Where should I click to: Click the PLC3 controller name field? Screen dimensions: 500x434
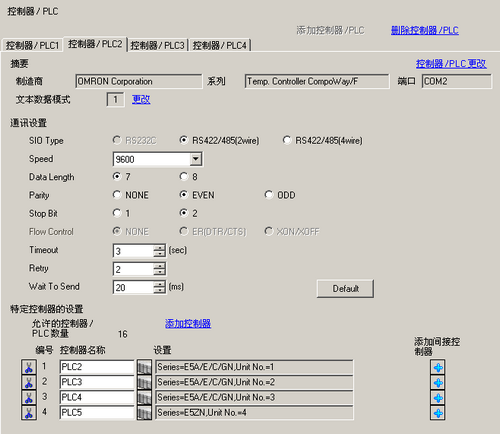[97, 382]
